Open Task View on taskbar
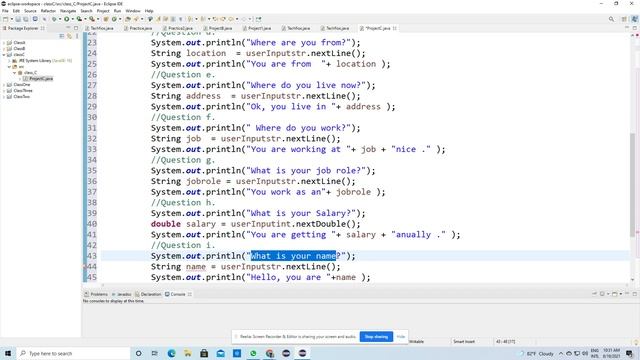 coord(155,353)
